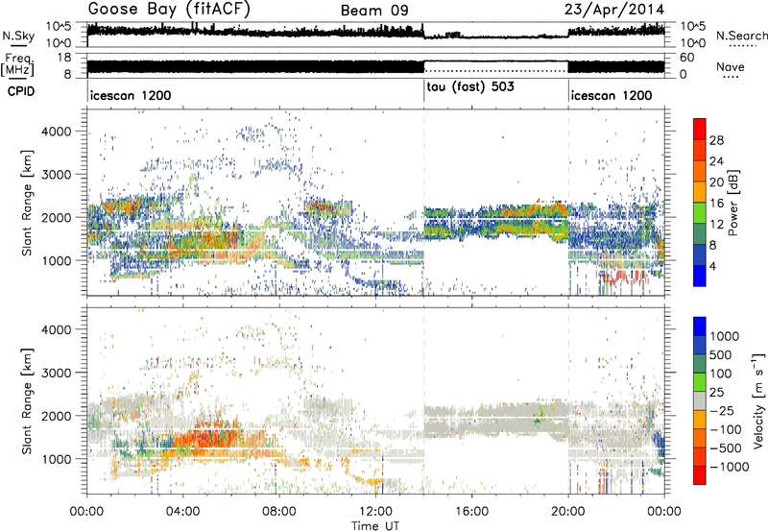Image resolution: width=768 pixels, height=532 pixels.
Task: Click the dotted Nave line in frequency panel
Action: [x=495, y=71]
